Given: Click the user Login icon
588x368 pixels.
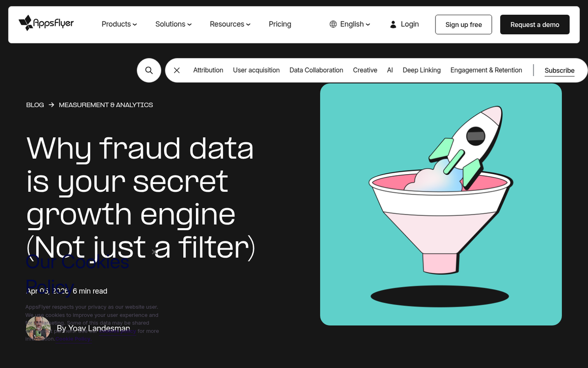Looking at the screenshot, I should point(393,24).
